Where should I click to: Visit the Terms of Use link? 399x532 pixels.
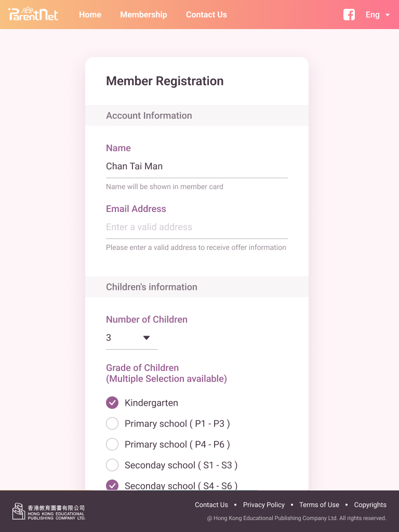point(319,504)
